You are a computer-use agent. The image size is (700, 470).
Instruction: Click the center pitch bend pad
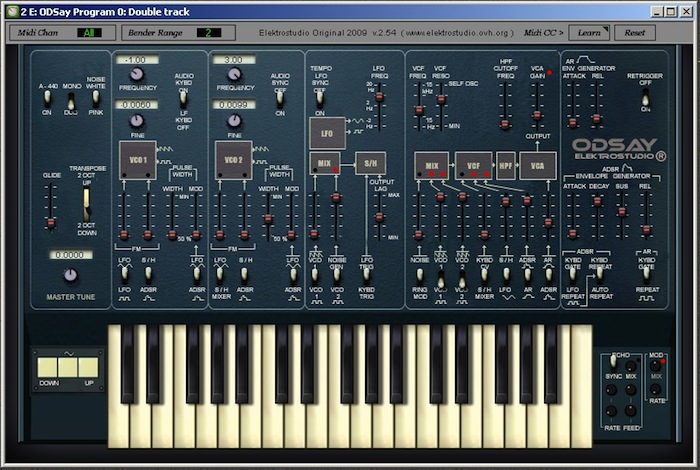(x=68, y=367)
